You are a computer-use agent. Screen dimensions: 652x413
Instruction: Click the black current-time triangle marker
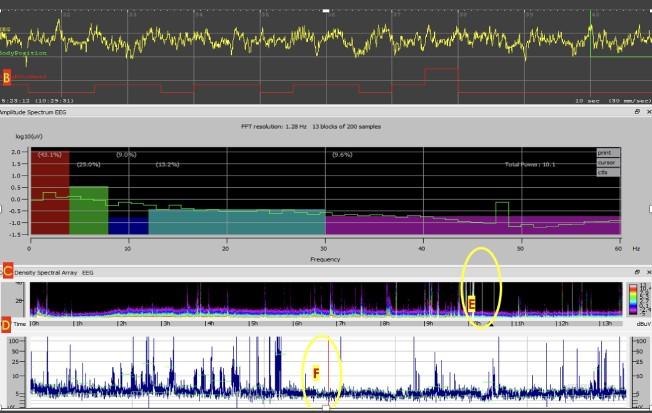click(491, 325)
